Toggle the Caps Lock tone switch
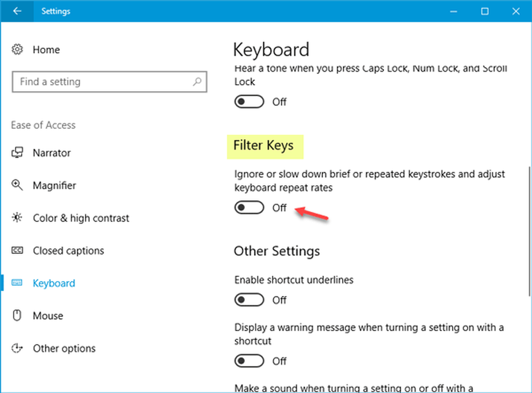Screen dimensions: 532x393 (249, 101)
